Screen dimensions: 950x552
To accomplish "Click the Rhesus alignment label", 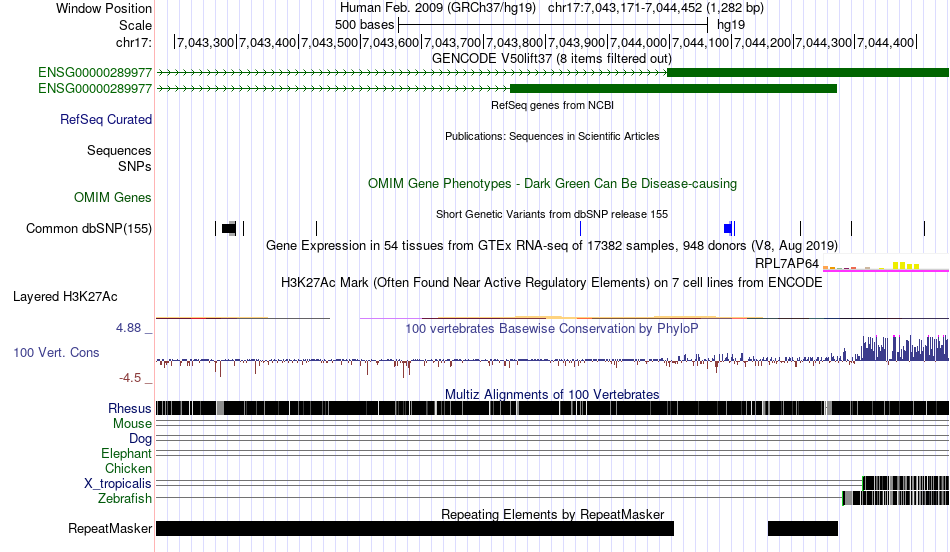I will tap(130, 408).
